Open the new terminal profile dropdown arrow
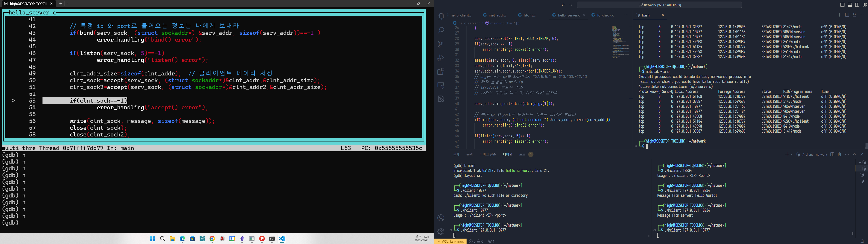The height and width of the screenshot is (244, 868). (x=792, y=154)
